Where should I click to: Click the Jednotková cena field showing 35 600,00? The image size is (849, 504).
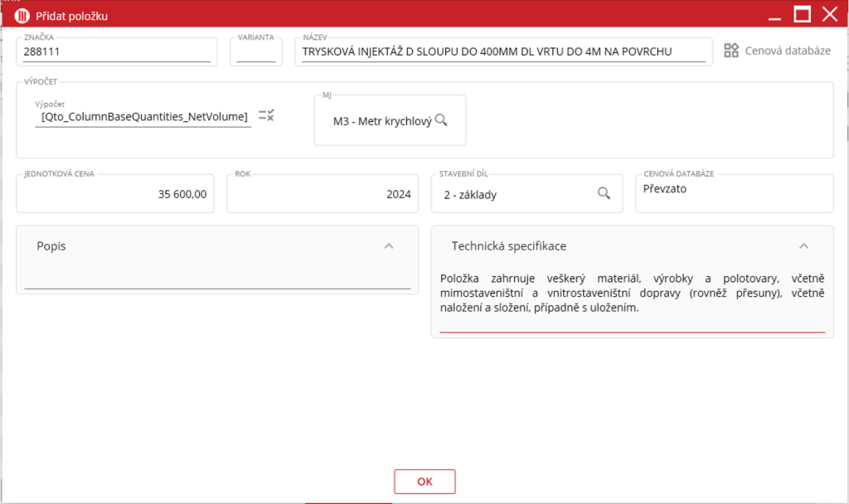114,195
